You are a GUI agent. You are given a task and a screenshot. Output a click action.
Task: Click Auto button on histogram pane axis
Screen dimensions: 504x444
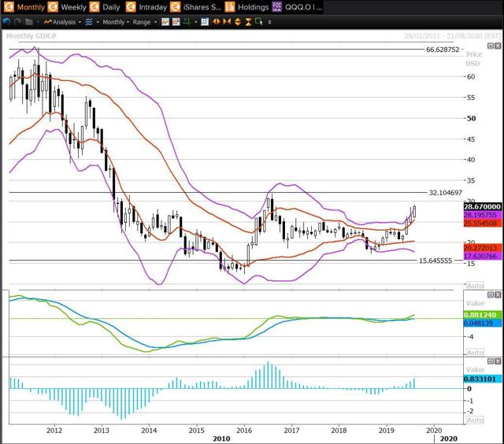tap(475, 420)
